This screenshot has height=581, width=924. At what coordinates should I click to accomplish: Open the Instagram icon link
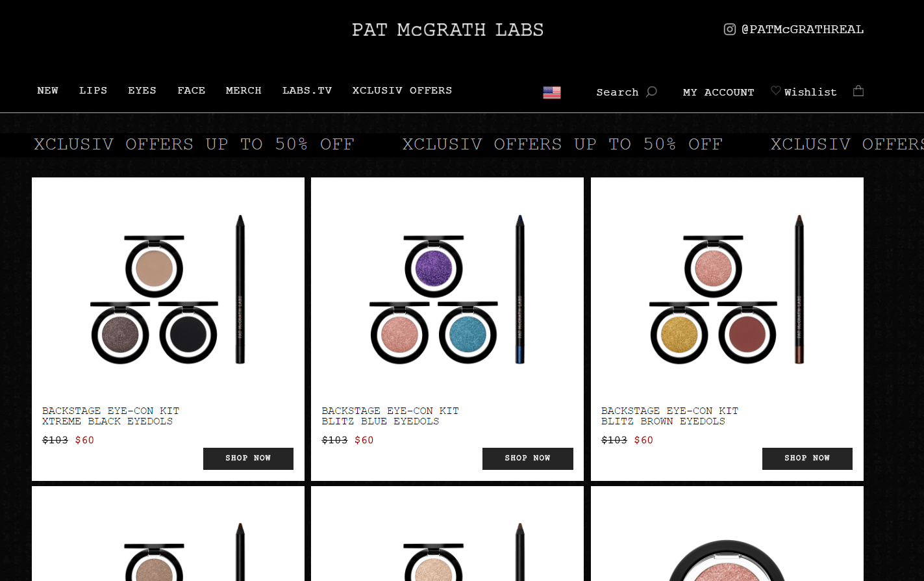tap(730, 29)
